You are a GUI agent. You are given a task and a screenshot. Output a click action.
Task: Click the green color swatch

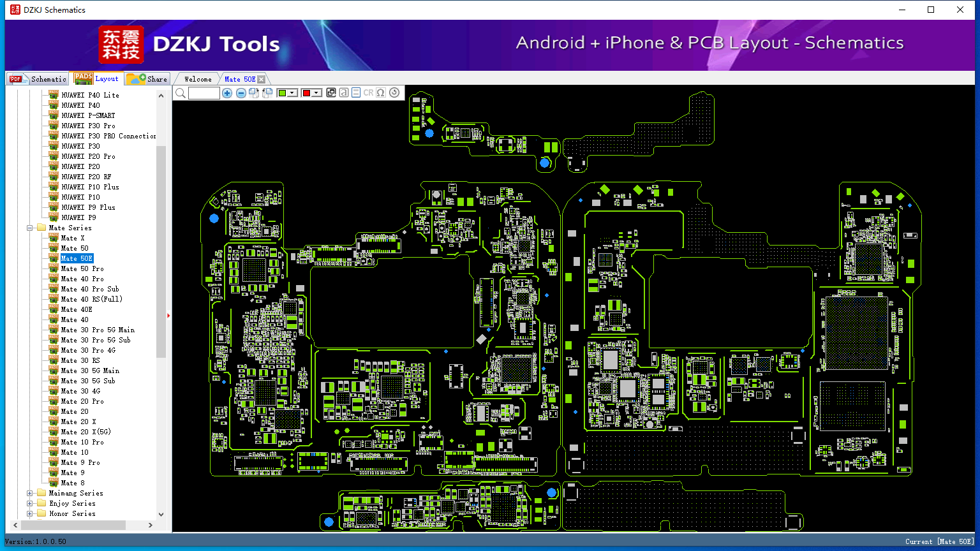[x=282, y=93]
